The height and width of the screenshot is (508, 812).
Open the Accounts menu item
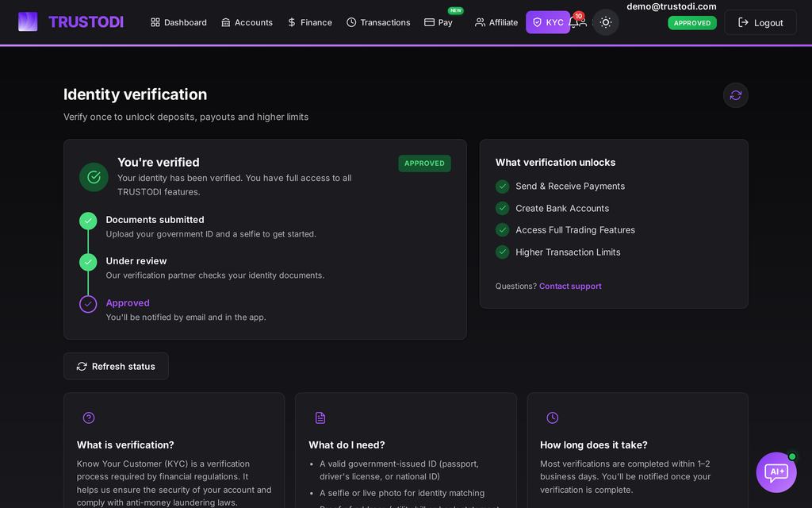tap(247, 22)
